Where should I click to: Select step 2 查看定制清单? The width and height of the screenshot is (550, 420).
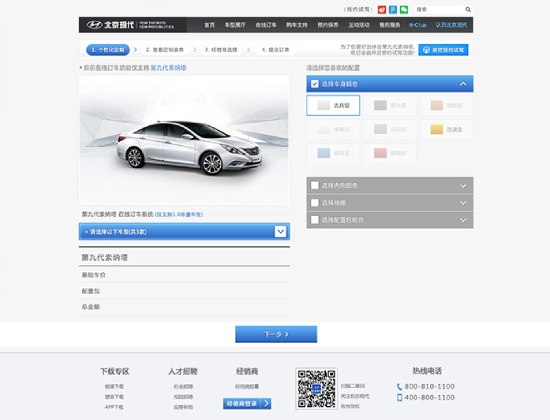(x=165, y=50)
